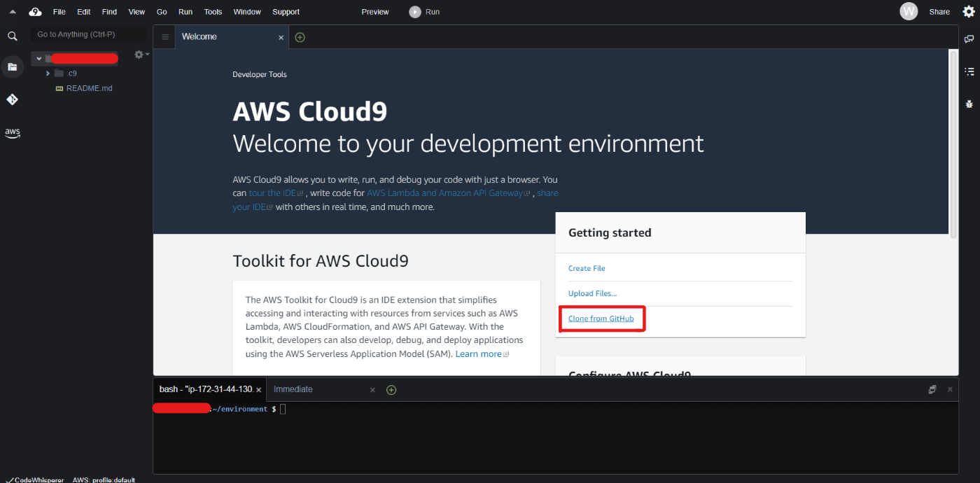Image resolution: width=980 pixels, height=483 pixels.
Task: Close the terminal panel with X icon
Action: (x=950, y=389)
